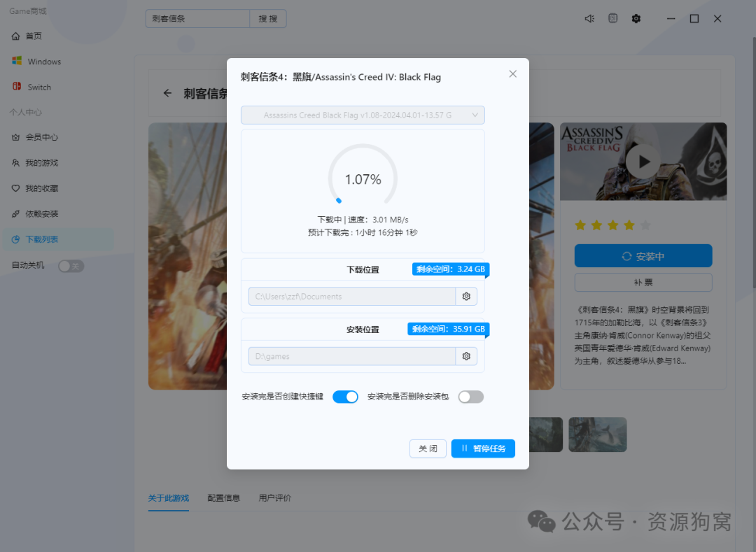This screenshot has width=756, height=552.
Task: Click the C:\Users\zzf\Documents download path field
Action: (x=352, y=296)
